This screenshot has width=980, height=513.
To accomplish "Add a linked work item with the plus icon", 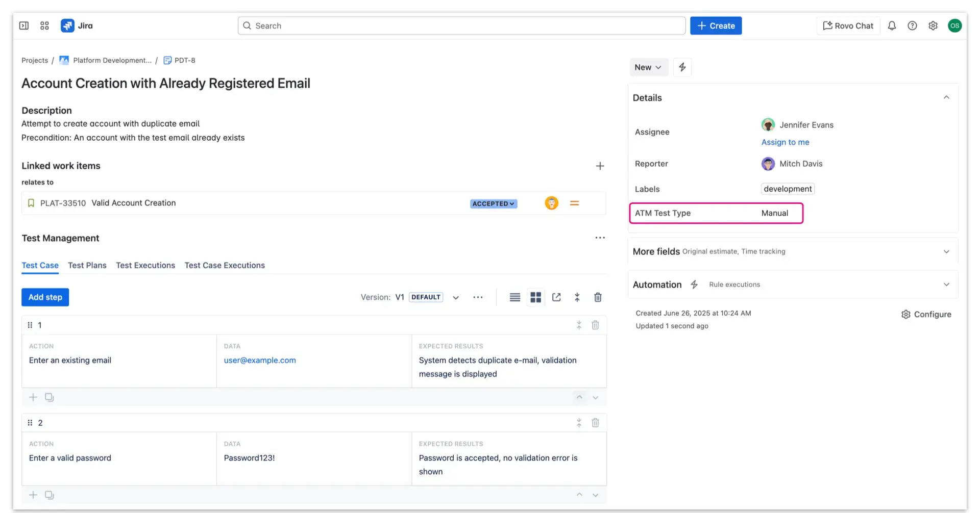I will click(600, 166).
